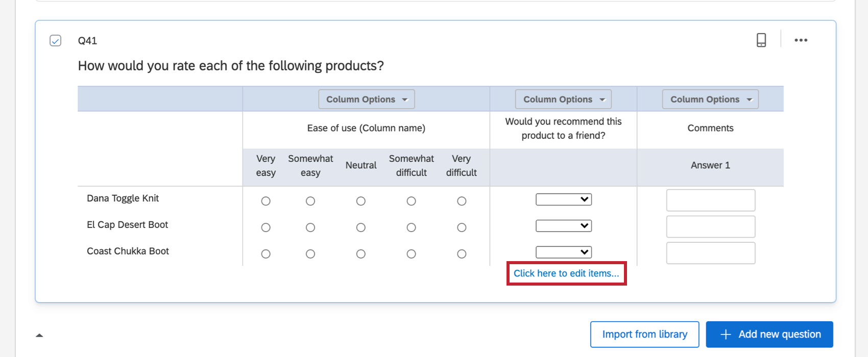Screen dimensions: 868x357
Task: Open Column Options above the recommend column
Action: click(563, 99)
